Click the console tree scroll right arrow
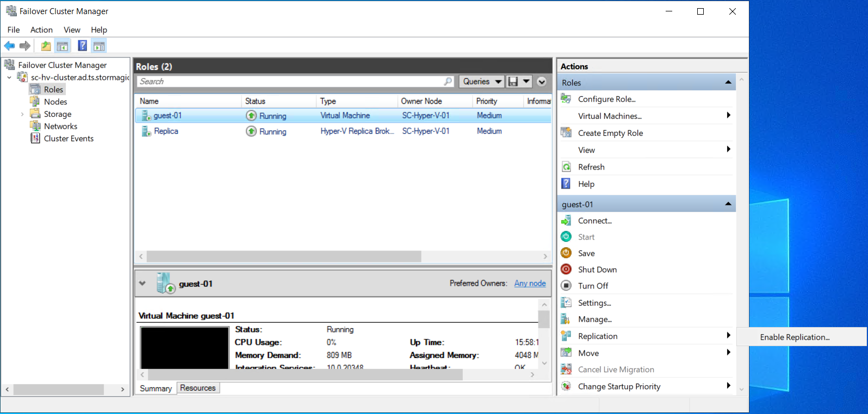The height and width of the screenshot is (414, 868). click(122, 390)
